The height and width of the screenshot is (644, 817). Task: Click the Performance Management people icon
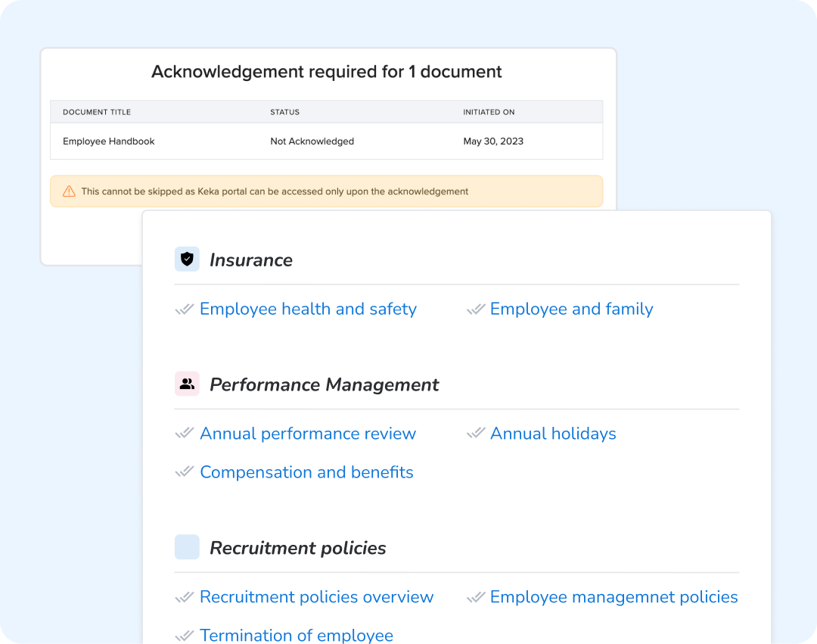coord(187,384)
